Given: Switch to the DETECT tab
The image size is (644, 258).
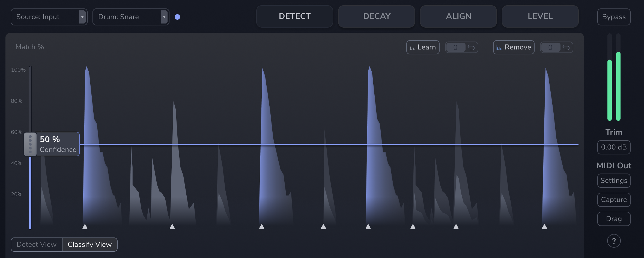Looking at the screenshot, I should click(x=295, y=16).
